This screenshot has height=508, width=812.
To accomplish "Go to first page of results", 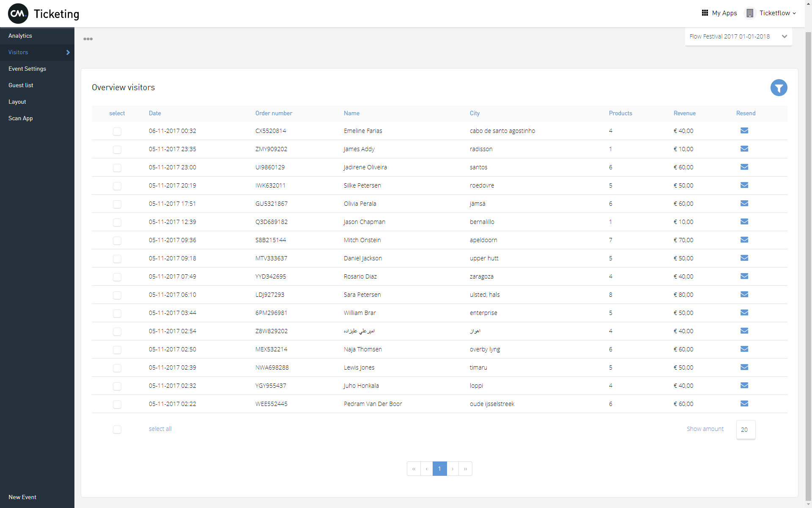I will click(x=414, y=469).
